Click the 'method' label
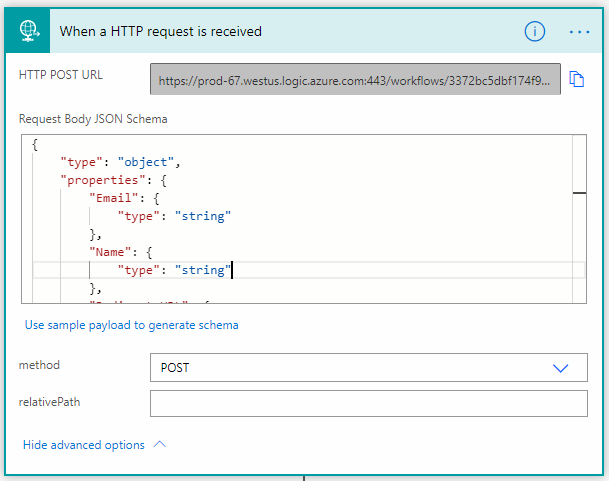Viewport: 609px width, 481px height. 39,365
